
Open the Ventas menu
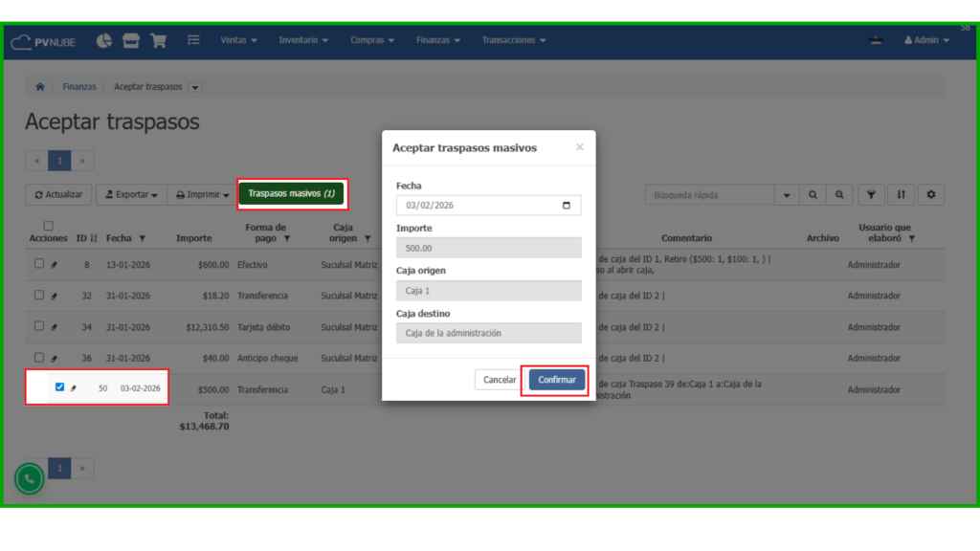[238, 40]
